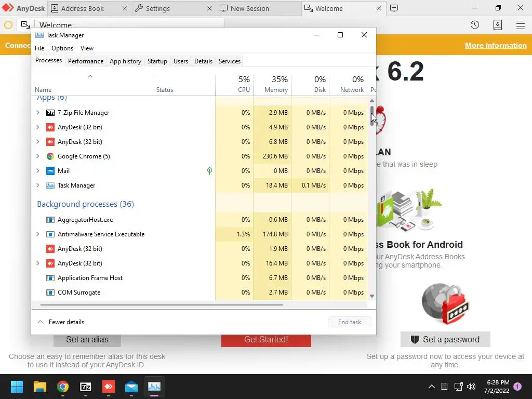This screenshot has width=532, height=399.
Task: Switch to the Performance tab
Action: pyautogui.click(x=86, y=61)
